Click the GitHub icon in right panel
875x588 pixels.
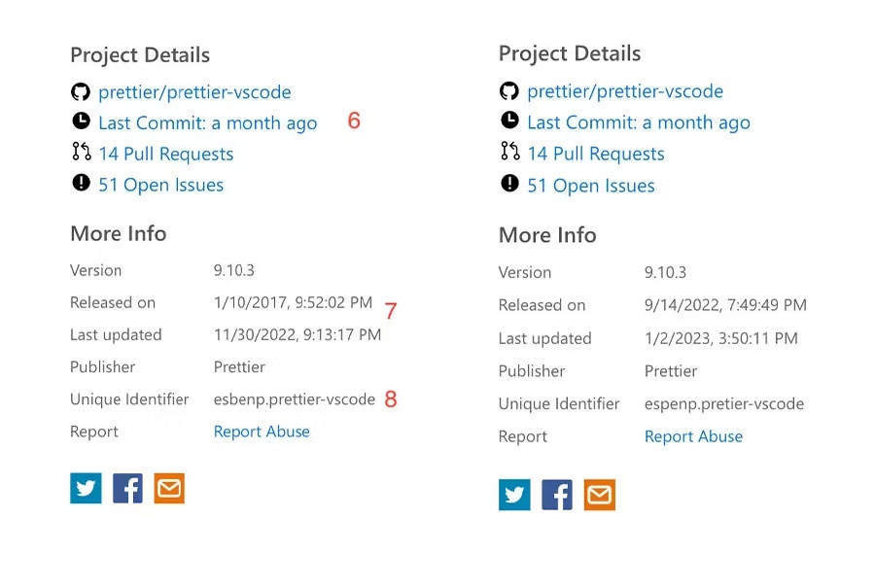[x=508, y=91]
